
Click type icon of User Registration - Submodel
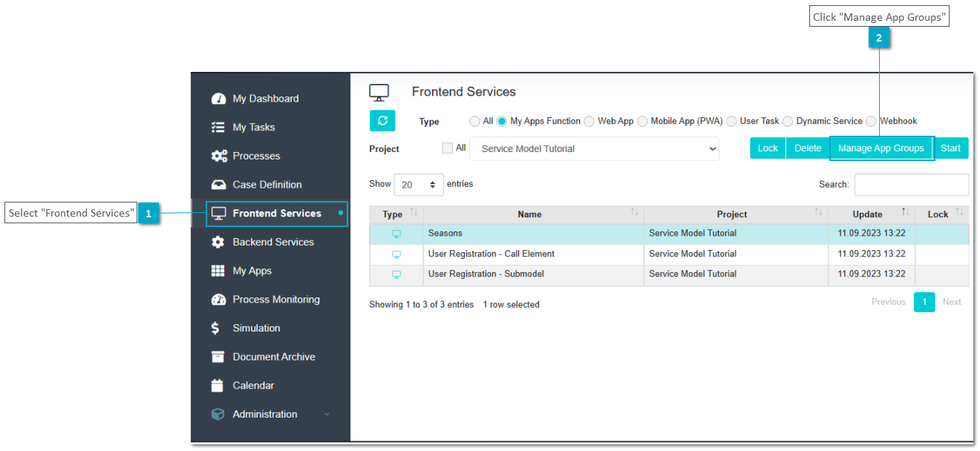coord(396,274)
